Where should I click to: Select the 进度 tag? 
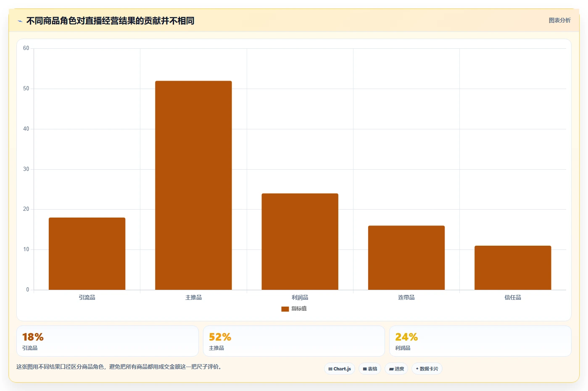click(396, 369)
